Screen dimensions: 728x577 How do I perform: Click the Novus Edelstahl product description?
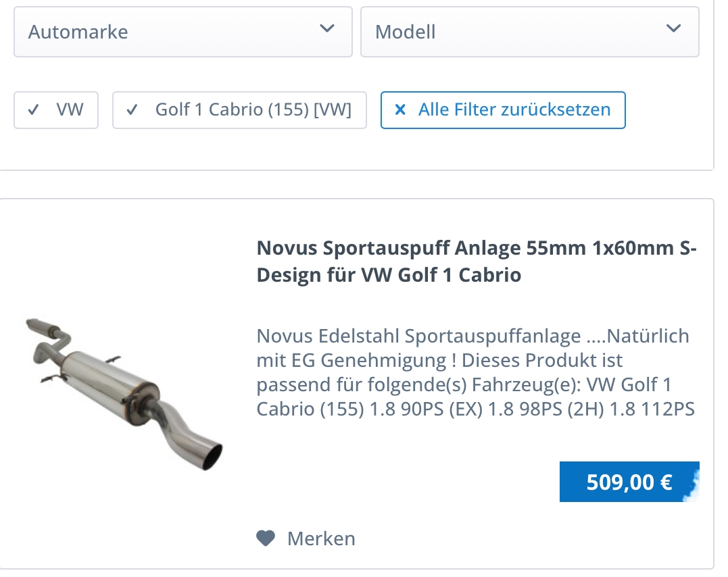tap(475, 372)
